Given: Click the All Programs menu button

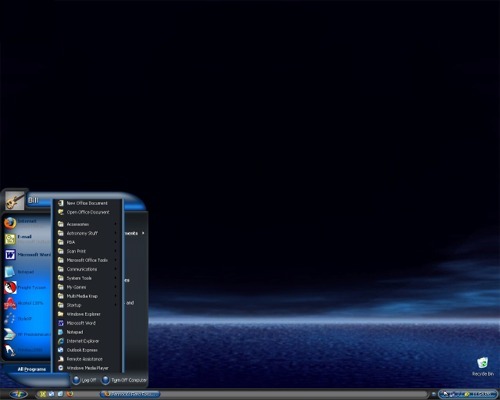Looking at the screenshot, I should [31, 369].
